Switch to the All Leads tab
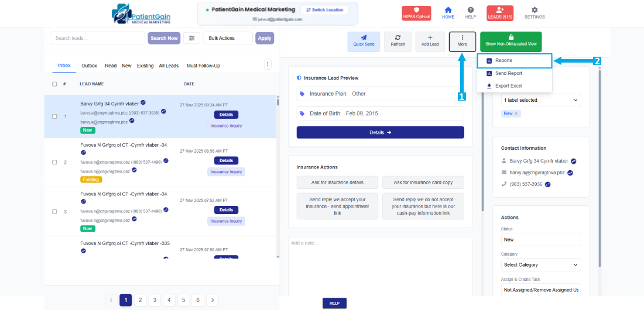 pos(169,66)
